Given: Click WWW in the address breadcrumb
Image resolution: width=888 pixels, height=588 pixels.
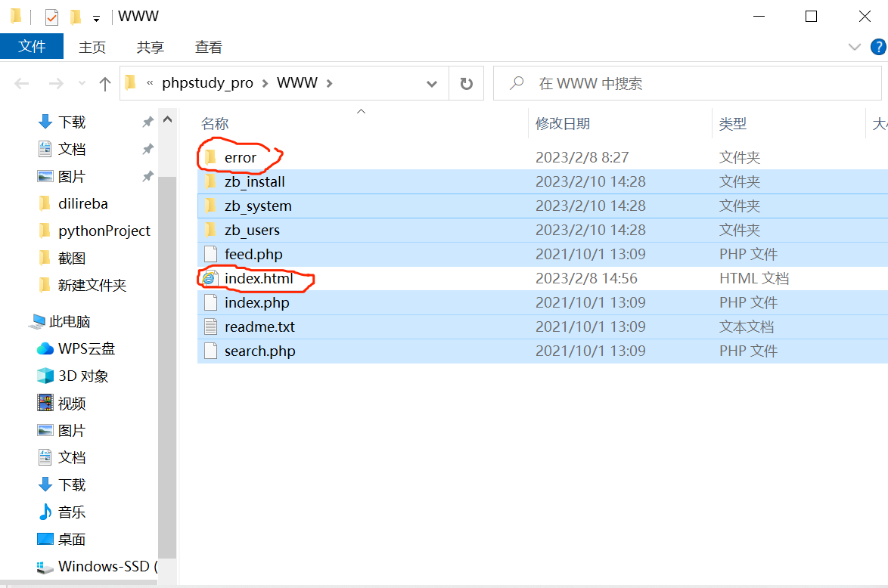Looking at the screenshot, I should point(297,83).
